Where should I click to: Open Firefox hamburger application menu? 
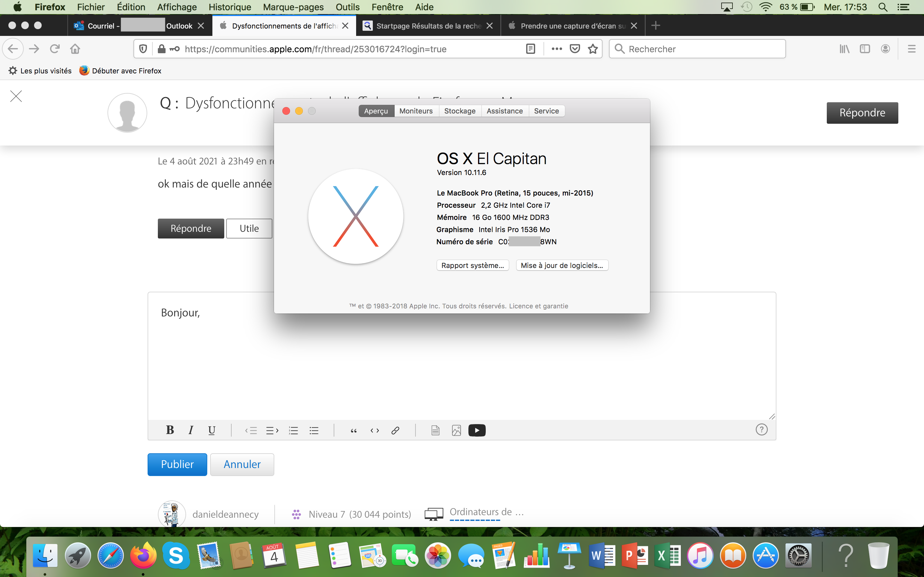(x=911, y=49)
